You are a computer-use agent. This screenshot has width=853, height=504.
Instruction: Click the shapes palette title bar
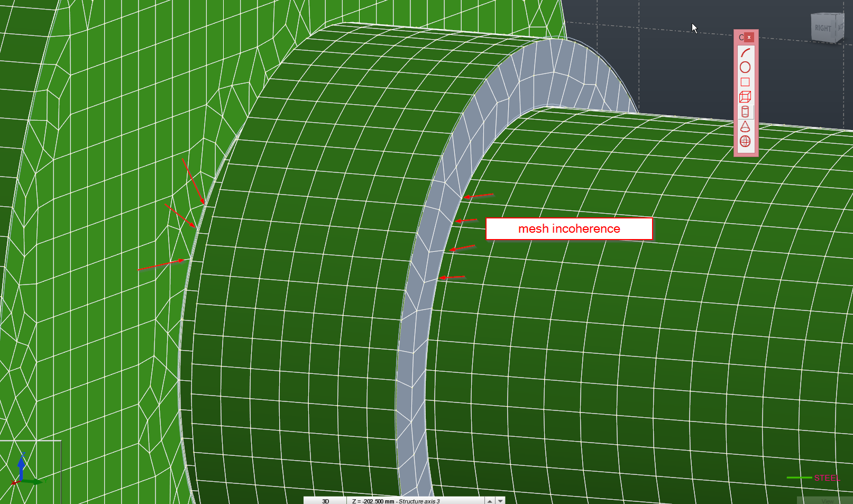pos(740,37)
